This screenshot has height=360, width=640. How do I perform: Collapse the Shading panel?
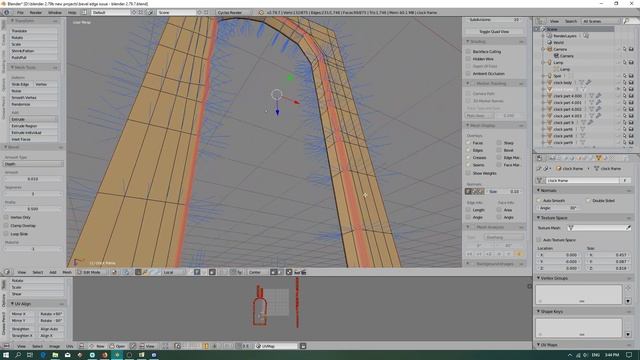coord(468,42)
